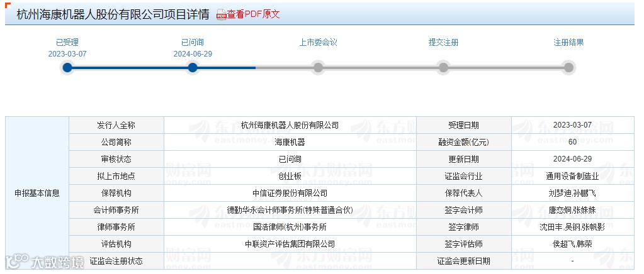Click the 拟上市地点 label cell
644x274 pixels.
[x=116, y=176]
